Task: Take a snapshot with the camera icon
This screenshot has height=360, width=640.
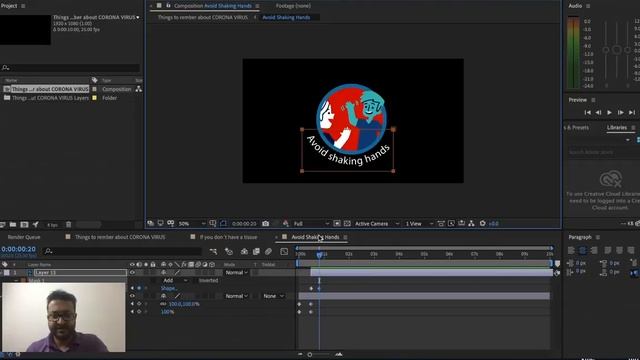Action: (266, 223)
